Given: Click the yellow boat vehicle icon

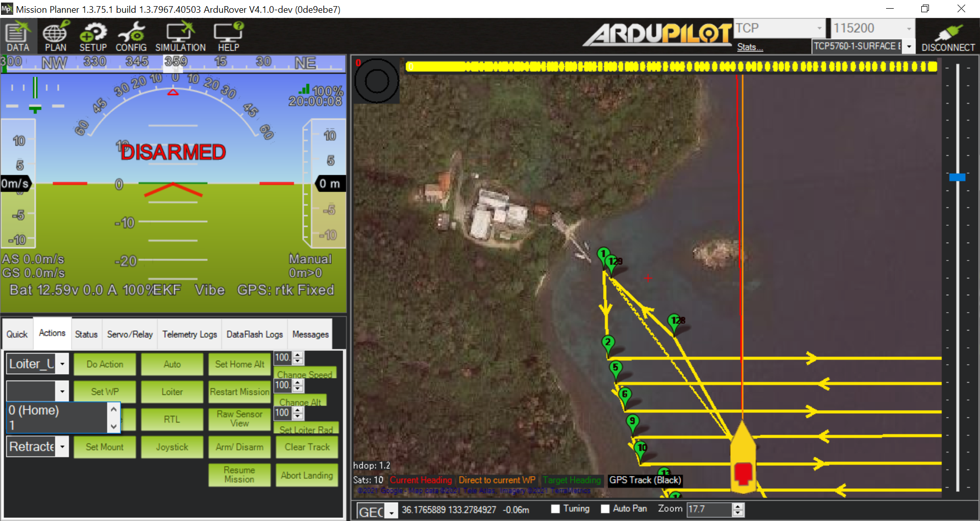Looking at the screenshot, I should [743, 456].
